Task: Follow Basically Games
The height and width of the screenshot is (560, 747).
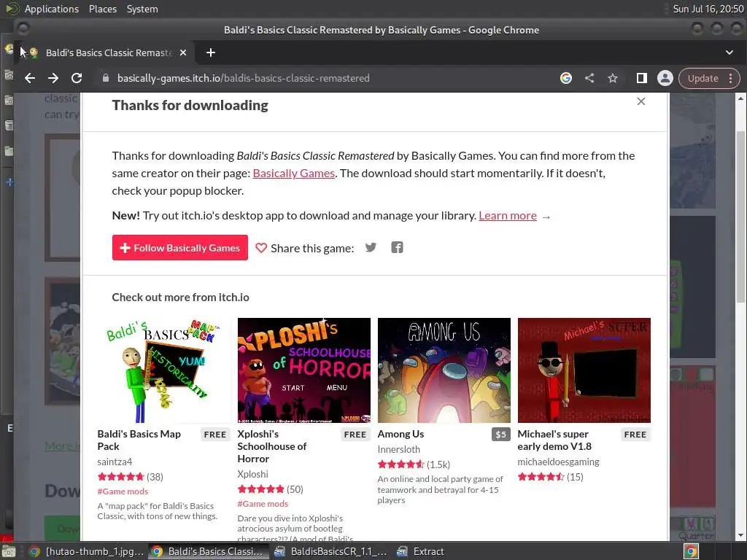Action: (x=180, y=248)
